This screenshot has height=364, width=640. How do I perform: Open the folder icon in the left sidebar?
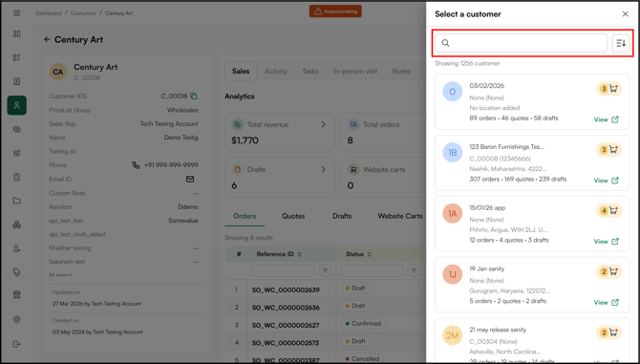tap(17, 201)
